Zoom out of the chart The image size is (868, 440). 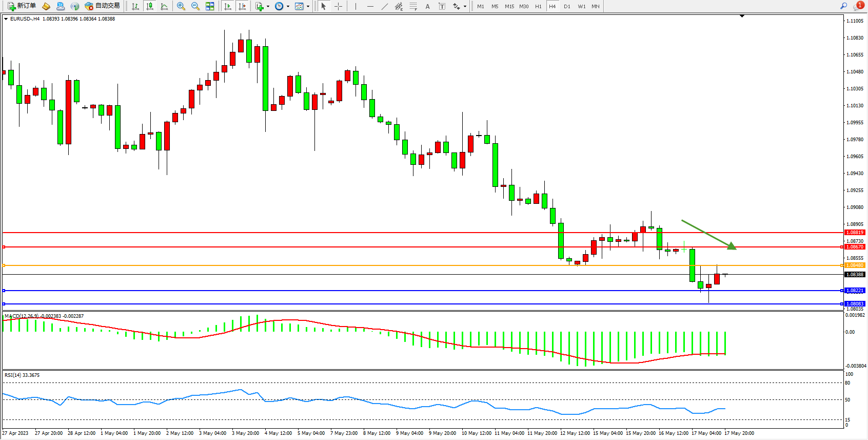click(x=195, y=6)
